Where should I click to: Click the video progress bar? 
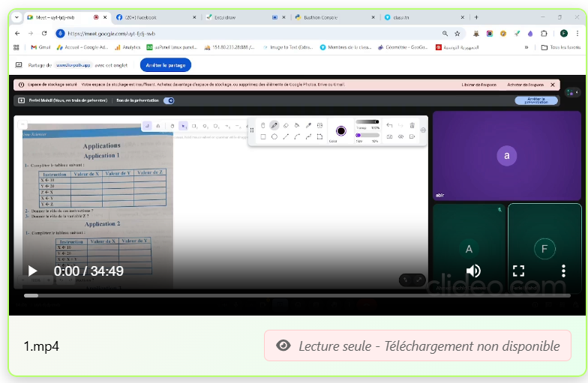point(225,295)
